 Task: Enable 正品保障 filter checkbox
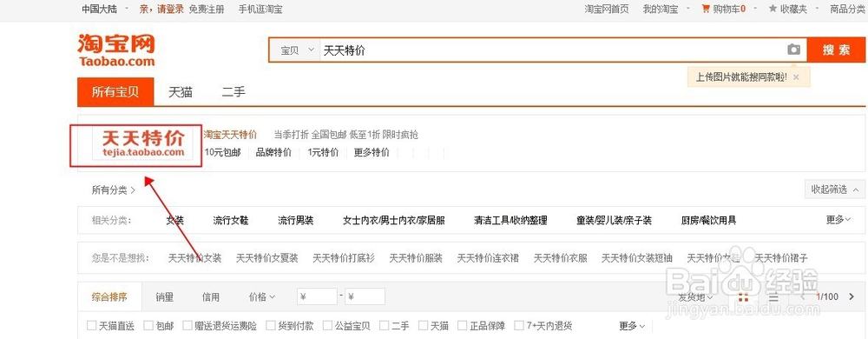(x=462, y=326)
